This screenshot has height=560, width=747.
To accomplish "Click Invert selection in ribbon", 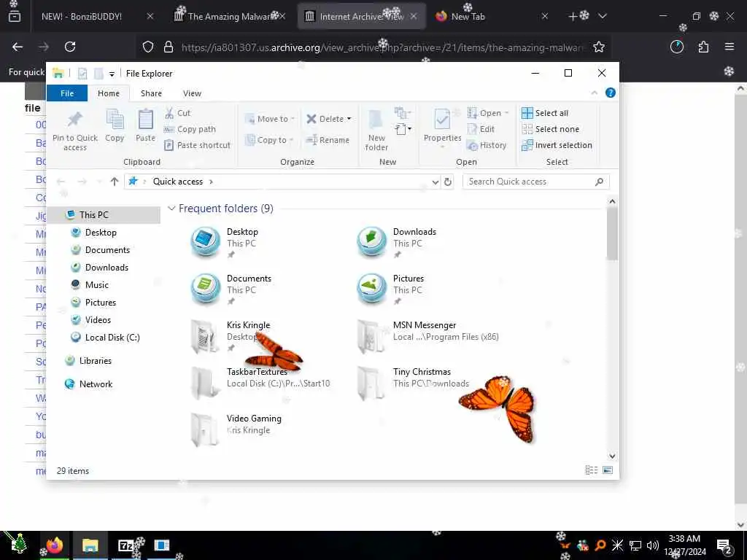I will (557, 145).
